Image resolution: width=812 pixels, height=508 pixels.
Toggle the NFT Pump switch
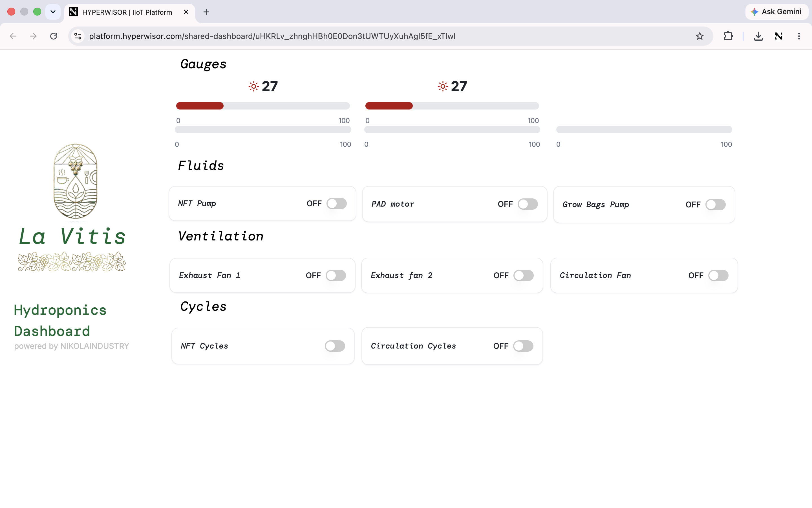pos(337,203)
